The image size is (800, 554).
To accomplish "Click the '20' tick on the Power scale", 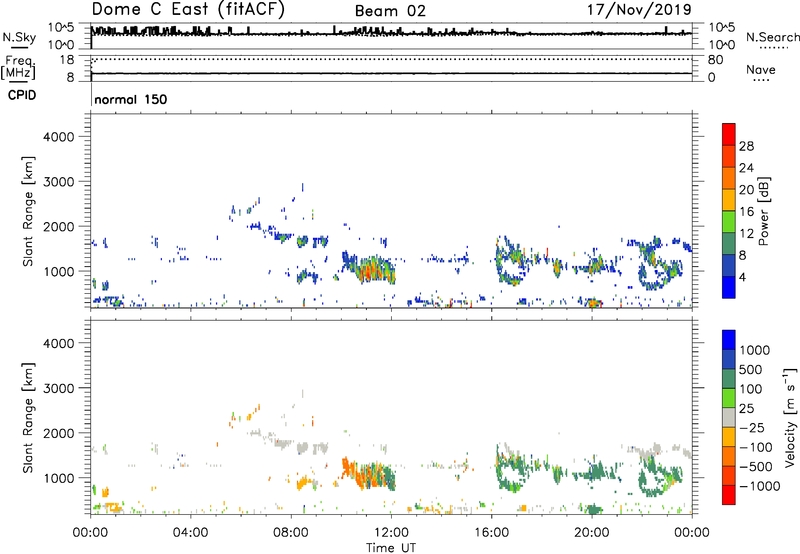I will click(746, 190).
